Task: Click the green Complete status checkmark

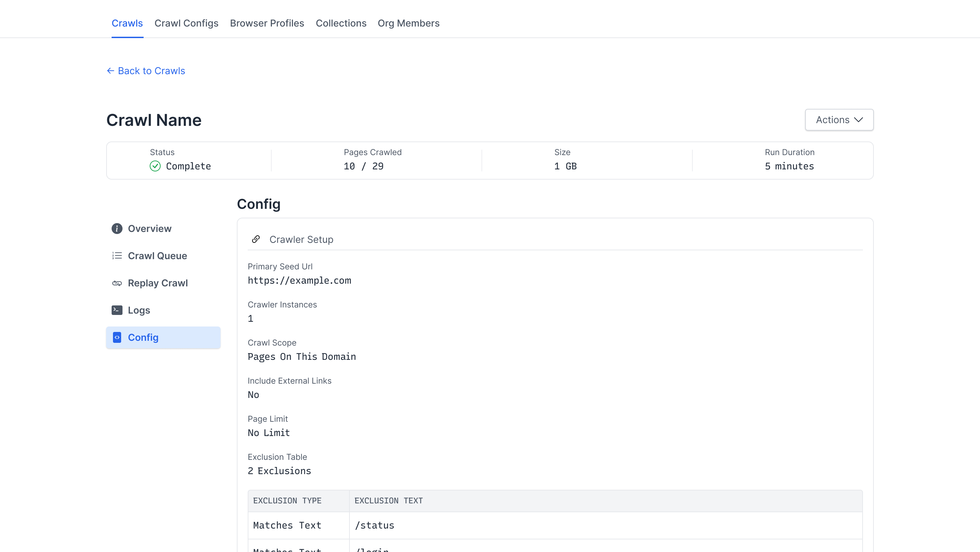Action: (x=155, y=166)
